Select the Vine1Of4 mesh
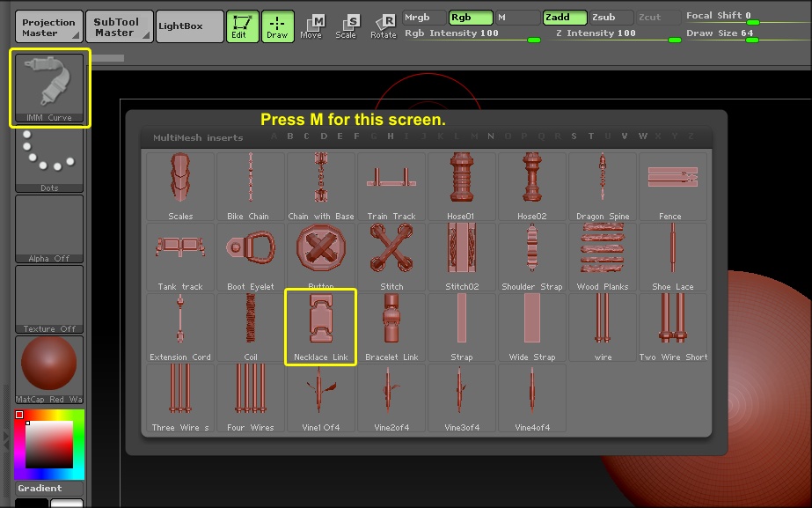The image size is (812, 508). pos(321,398)
